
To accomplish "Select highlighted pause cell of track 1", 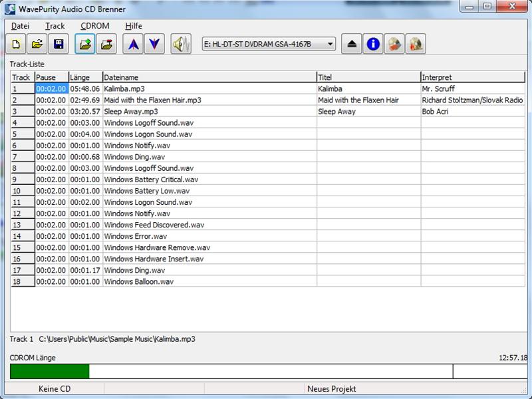I will pyautogui.click(x=52, y=89).
